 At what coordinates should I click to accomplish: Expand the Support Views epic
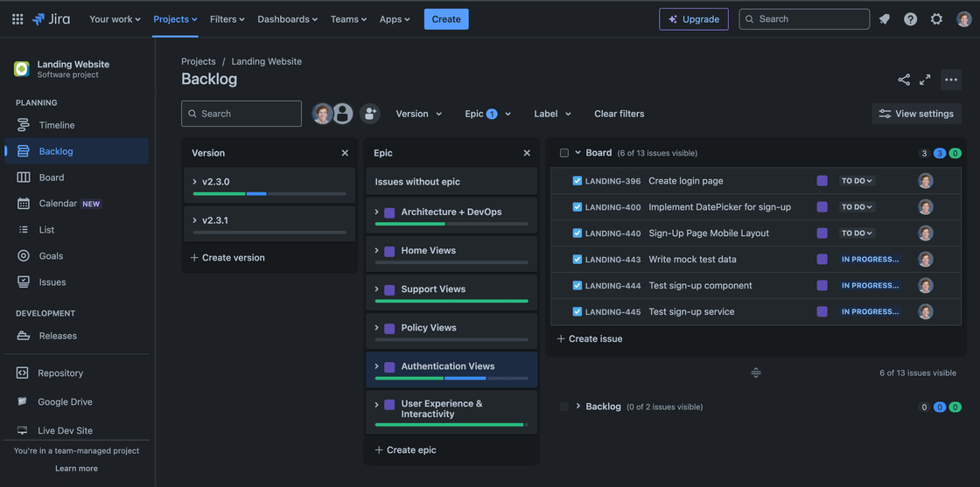click(377, 289)
